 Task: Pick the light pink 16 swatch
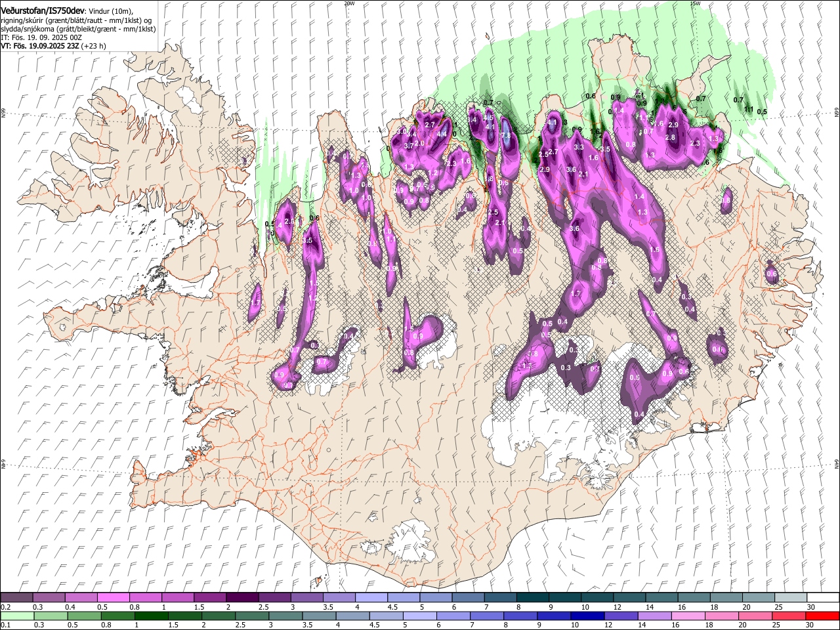689,616
